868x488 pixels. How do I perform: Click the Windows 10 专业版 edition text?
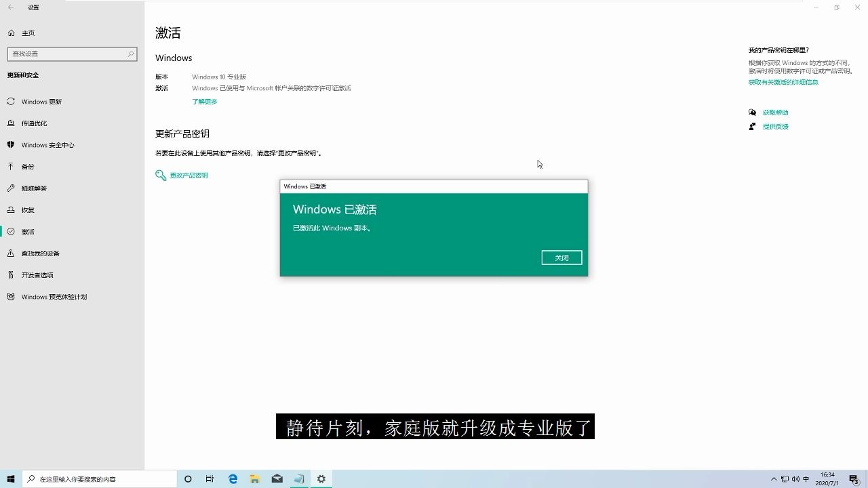[219, 77]
